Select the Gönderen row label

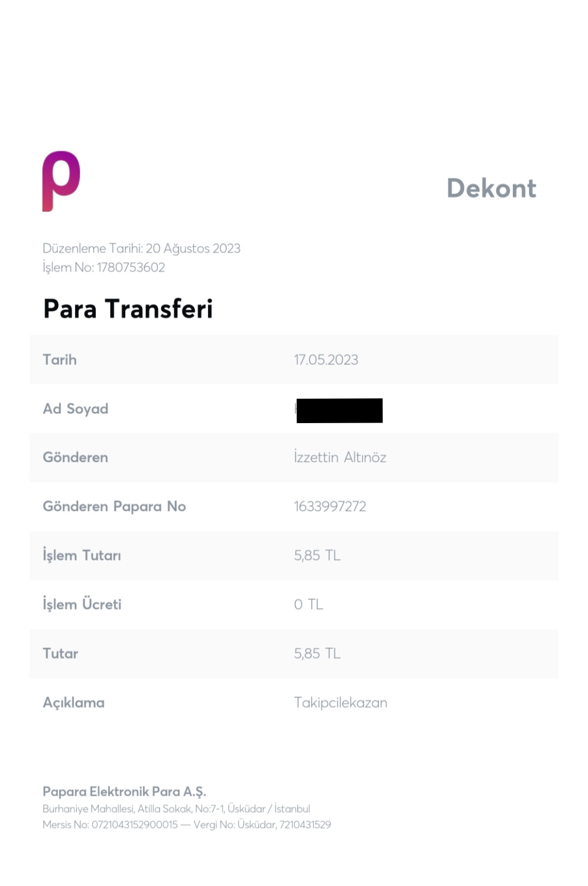[76, 457]
